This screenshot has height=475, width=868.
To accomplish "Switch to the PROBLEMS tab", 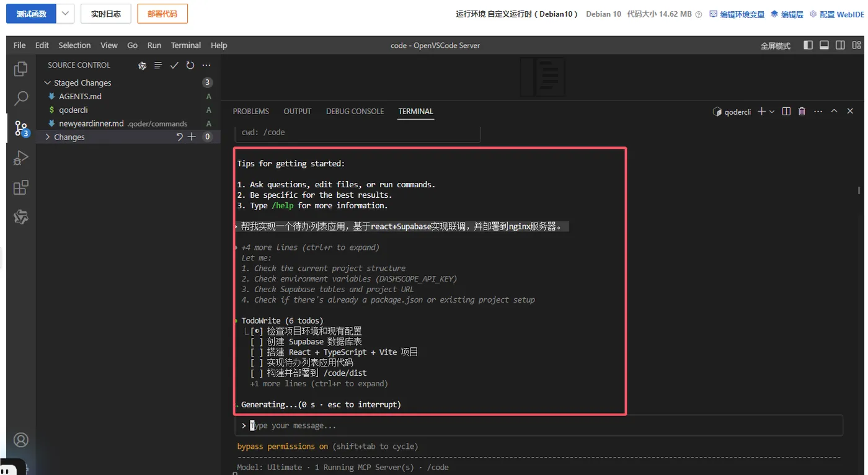I will [251, 112].
